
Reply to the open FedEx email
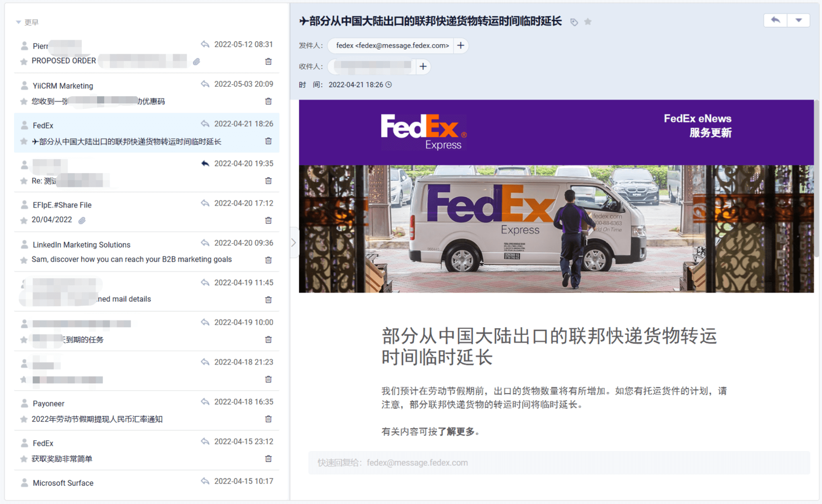coord(775,20)
